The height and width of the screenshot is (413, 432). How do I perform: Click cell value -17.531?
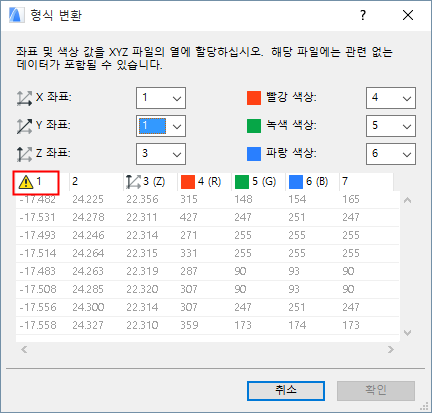(37, 217)
